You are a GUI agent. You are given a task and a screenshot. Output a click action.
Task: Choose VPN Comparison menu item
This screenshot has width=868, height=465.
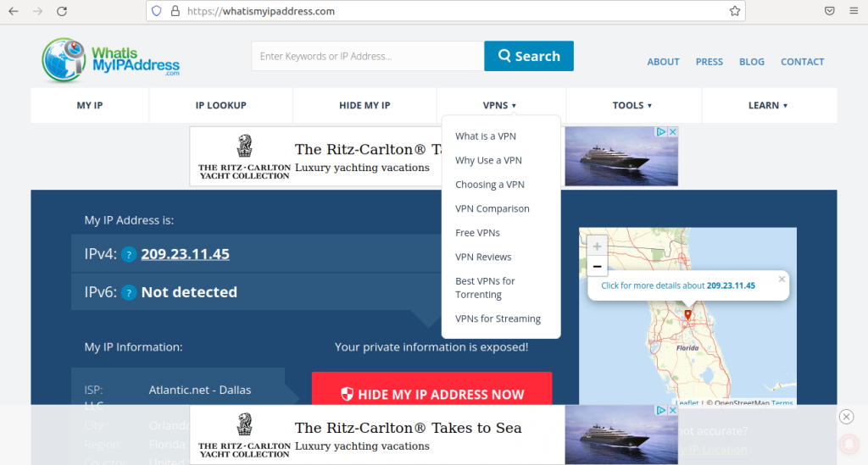coord(492,208)
